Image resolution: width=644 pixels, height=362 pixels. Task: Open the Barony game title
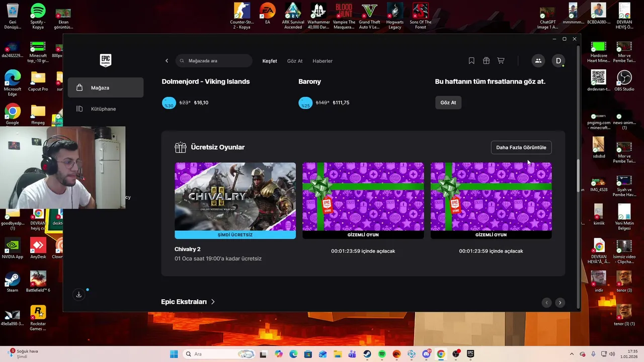tap(309, 81)
